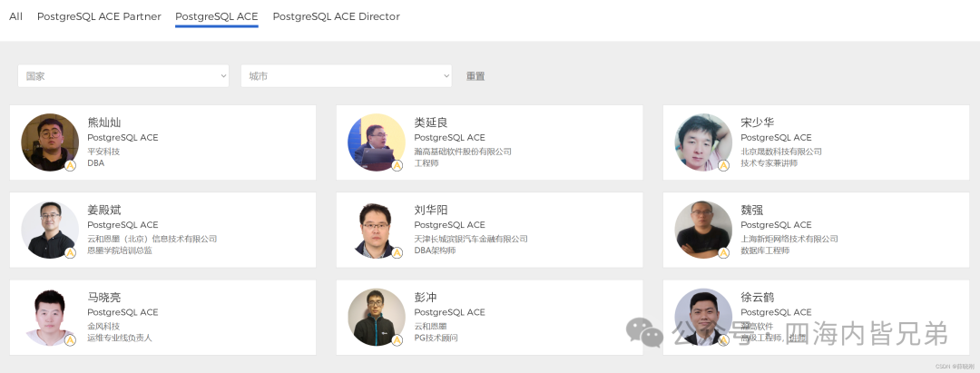980x373 pixels.
Task: Click PostgreSQL ACE label under 魏强
Action: 776,225
